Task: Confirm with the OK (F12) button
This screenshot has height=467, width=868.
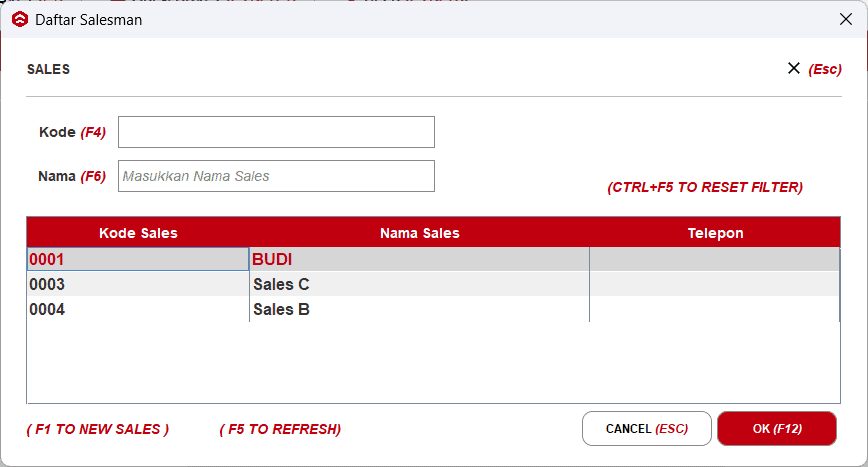Action: click(777, 428)
